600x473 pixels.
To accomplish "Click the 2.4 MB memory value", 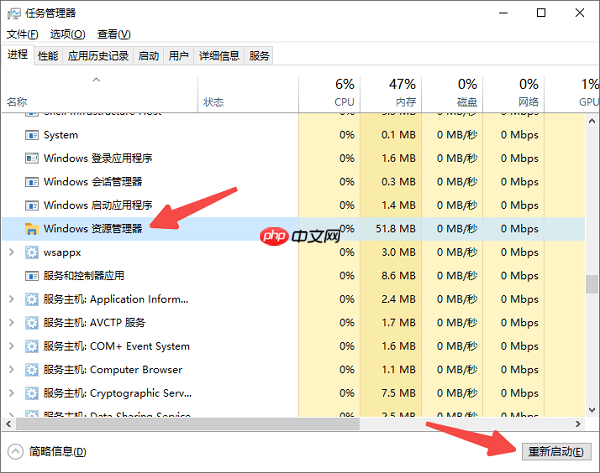I will (x=398, y=299).
